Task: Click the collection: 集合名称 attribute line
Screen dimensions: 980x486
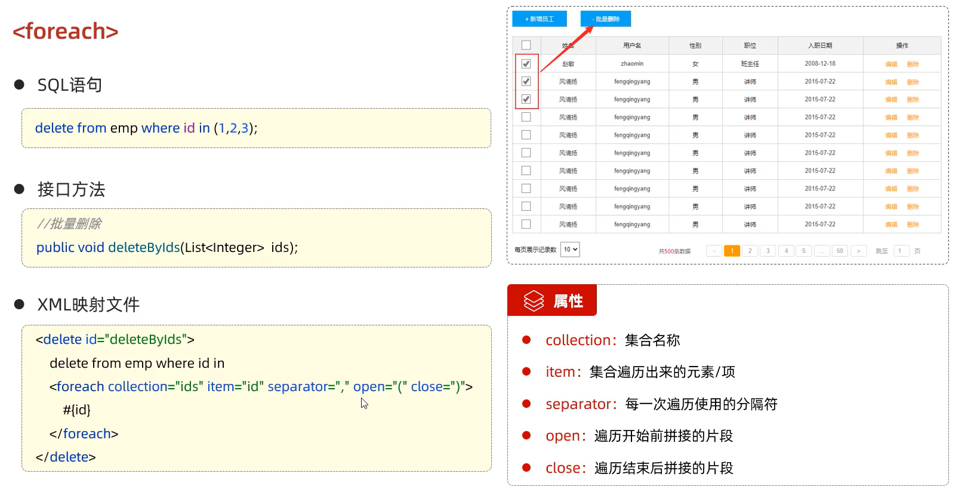Action: click(613, 340)
